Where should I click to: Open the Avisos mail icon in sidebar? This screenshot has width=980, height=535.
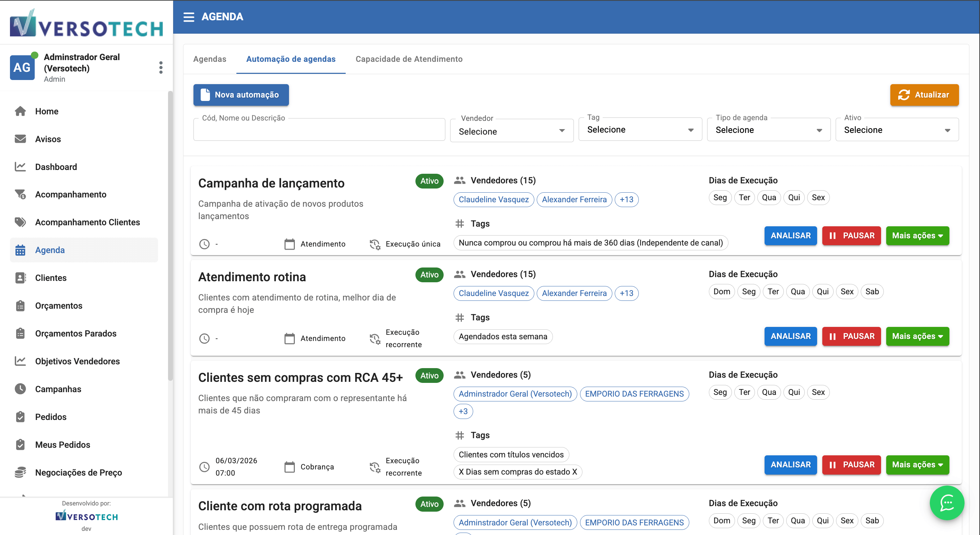point(20,139)
